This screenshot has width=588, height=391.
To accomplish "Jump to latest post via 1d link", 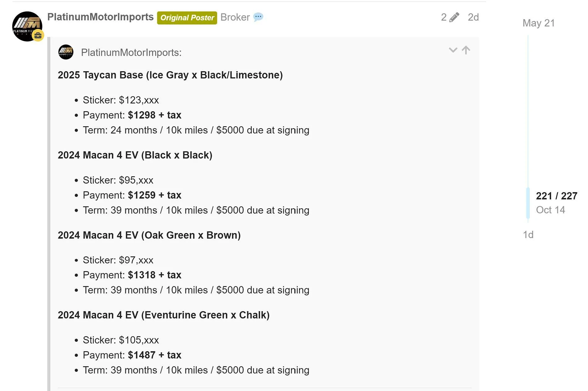I will click(528, 235).
